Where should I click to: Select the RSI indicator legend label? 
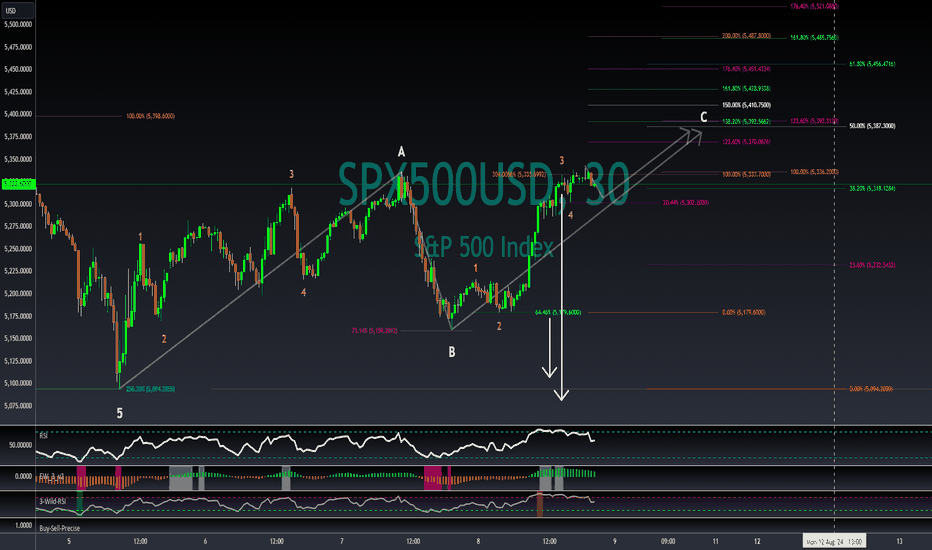[x=43, y=436]
